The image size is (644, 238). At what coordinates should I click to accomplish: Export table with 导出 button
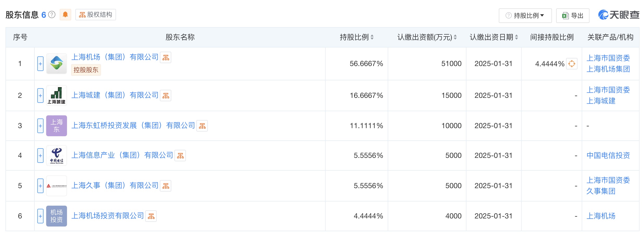pyautogui.click(x=573, y=16)
